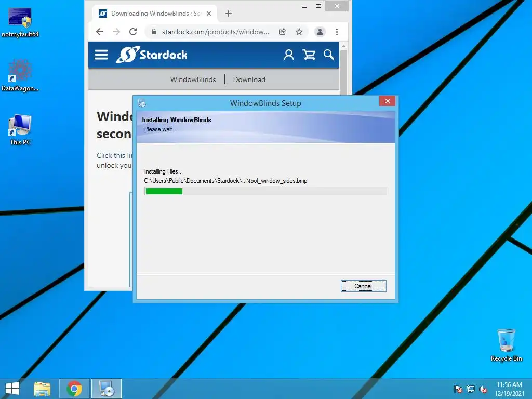Open the Chrome profile avatar

(320, 32)
